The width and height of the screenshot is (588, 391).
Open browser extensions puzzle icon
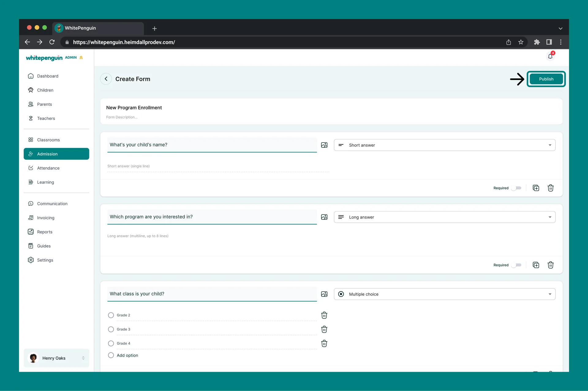[537, 42]
